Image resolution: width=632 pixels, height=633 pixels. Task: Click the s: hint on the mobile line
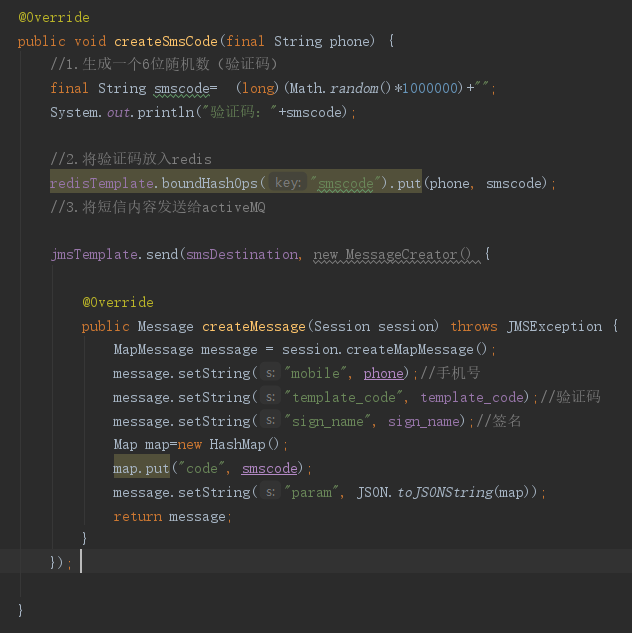click(270, 373)
